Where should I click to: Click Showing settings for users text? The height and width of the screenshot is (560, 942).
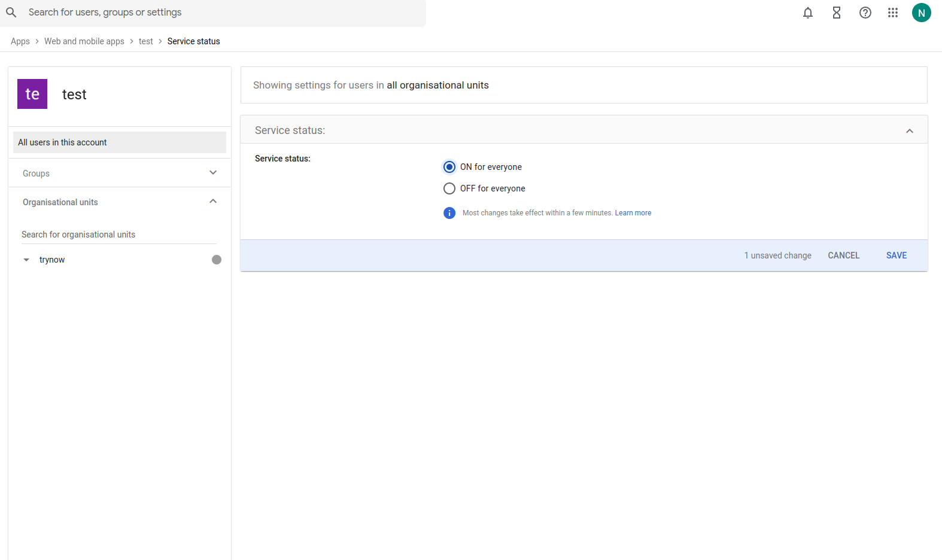(x=371, y=85)
